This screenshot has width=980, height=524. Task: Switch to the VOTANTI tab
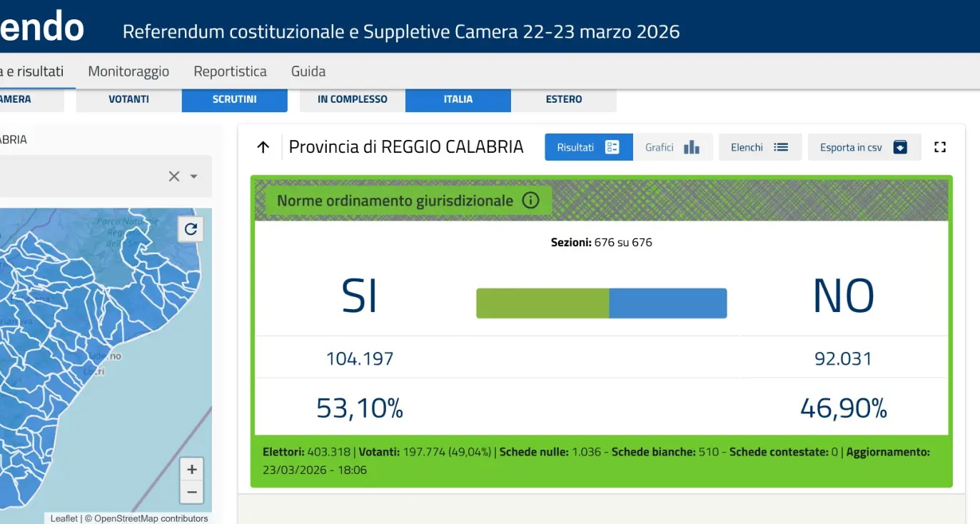(128, 99)
